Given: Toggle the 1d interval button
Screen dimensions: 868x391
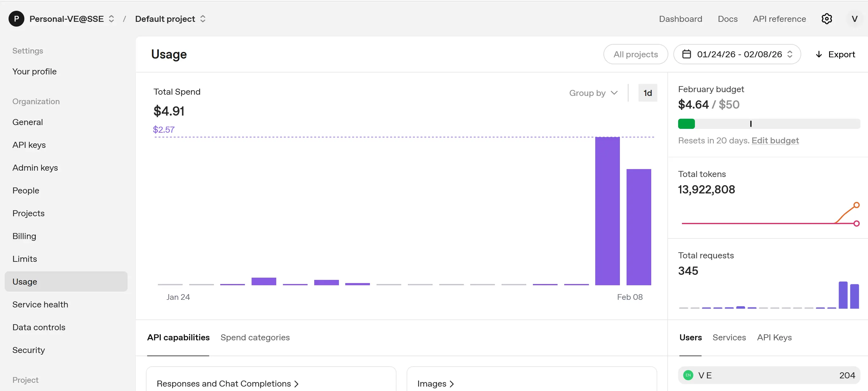Looking at the screenshot, I should click(x=647, y=93).
